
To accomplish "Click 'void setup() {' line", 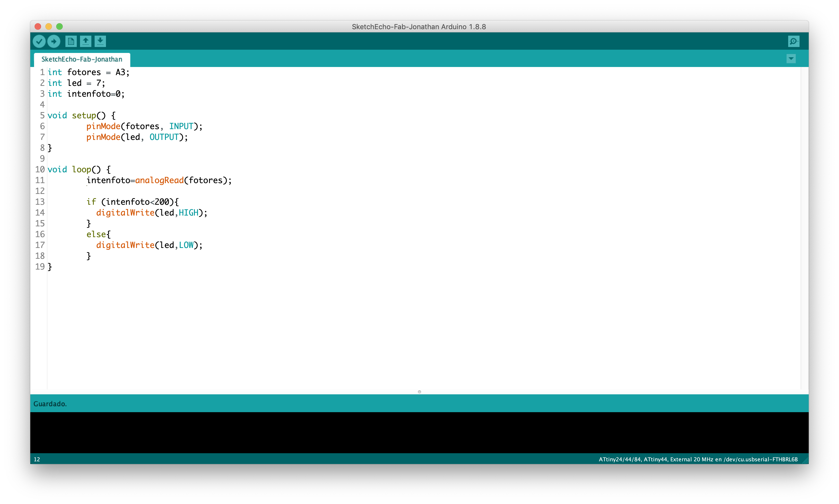I will 82,116.
